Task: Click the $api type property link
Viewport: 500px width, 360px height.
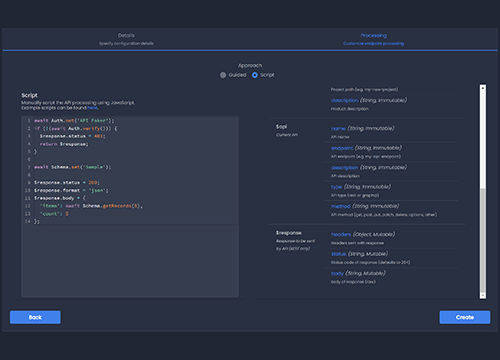Action: [x=336, y=187]
